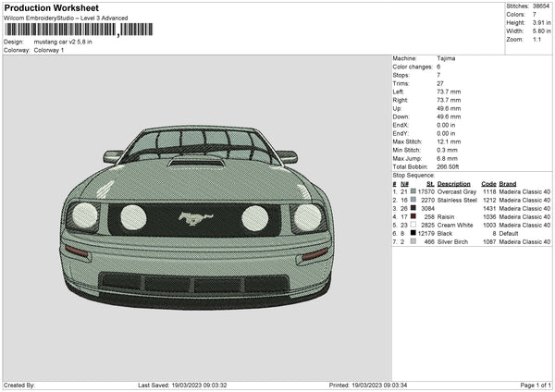The image size is (555, 392).
Task: Click the 'Brand' column header
Action: tap(508, 184)
